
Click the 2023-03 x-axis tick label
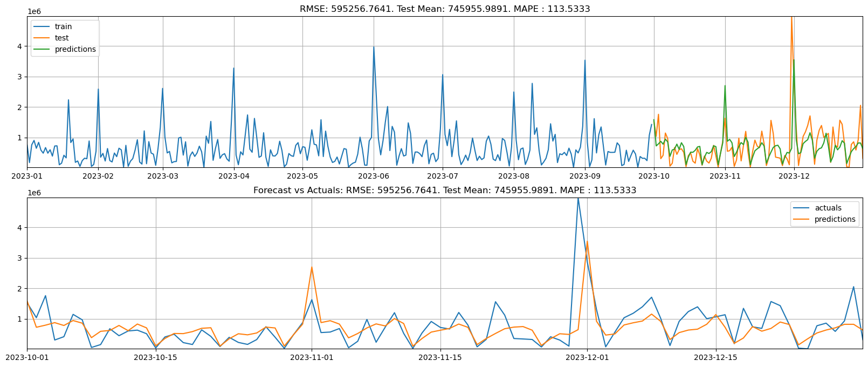[x=163, y=176]
